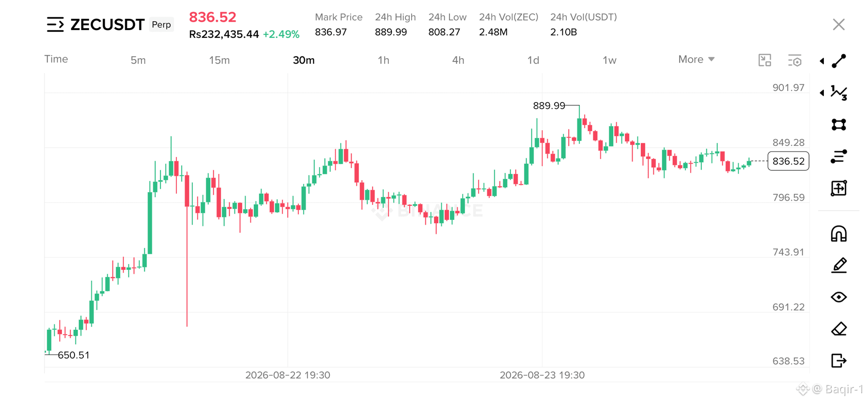Click the Perp contract badge

161,24
